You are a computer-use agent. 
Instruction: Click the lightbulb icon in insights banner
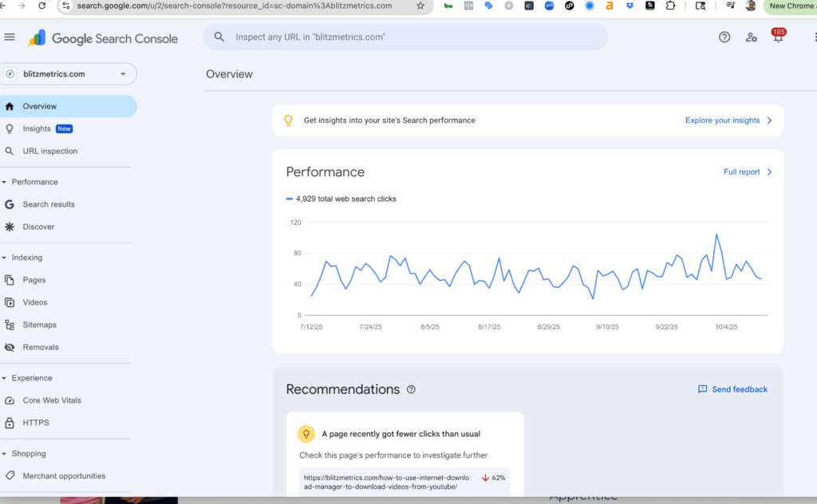pos(289,120)
